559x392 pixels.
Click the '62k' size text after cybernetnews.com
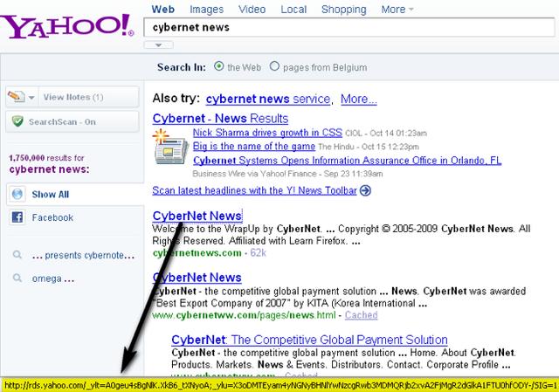coord(258,252)
